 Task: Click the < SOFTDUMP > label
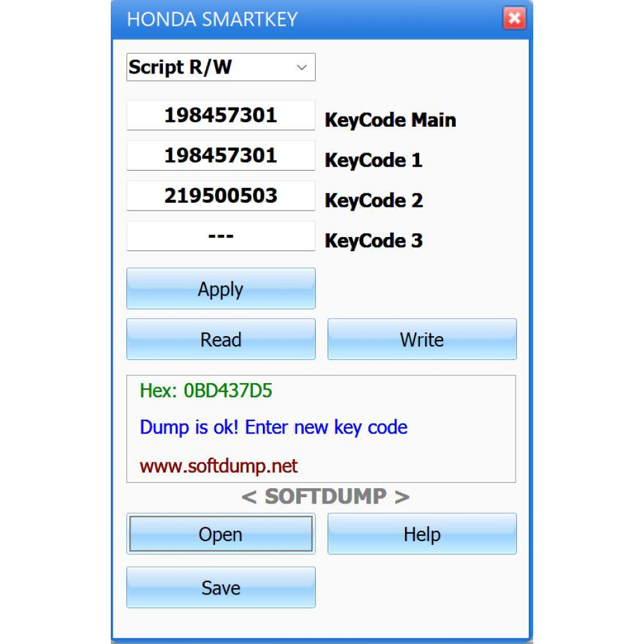click(325, 496)
